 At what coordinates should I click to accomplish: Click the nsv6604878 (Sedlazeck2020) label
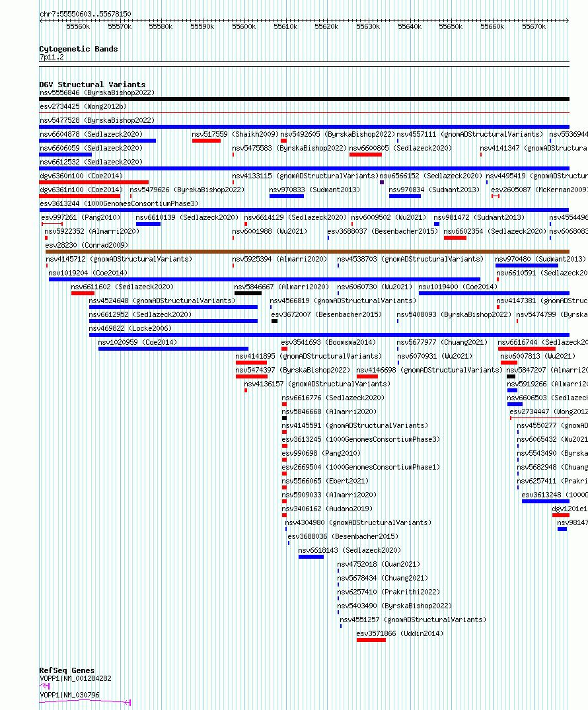[x=91, y=134]
